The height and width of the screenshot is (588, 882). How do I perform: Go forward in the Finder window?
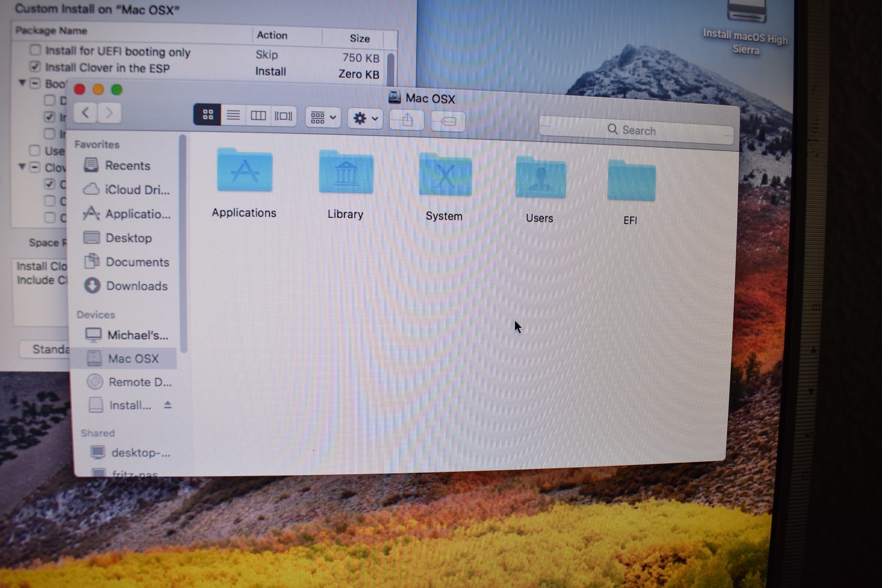pos(109,113)
